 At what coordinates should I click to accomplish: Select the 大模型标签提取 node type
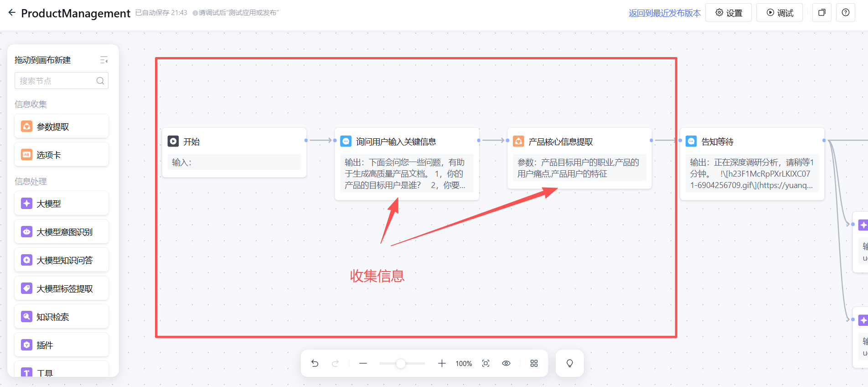click(62, 288)
